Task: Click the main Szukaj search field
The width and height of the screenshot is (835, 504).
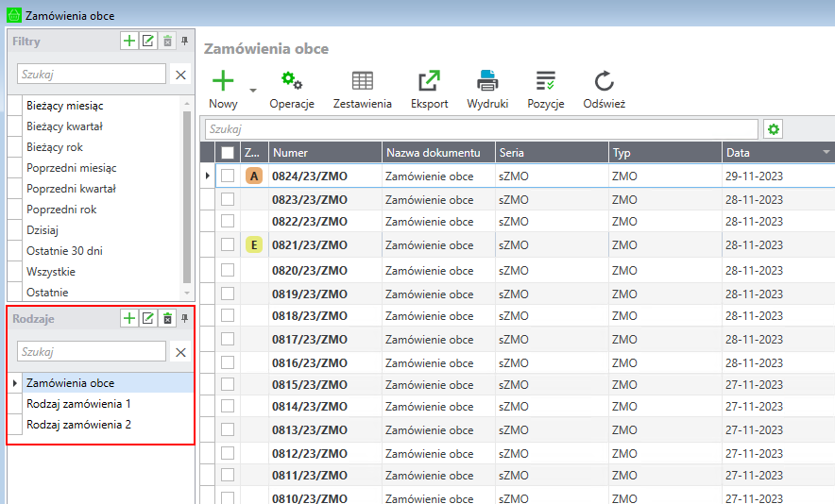Action: click(481, 129)
